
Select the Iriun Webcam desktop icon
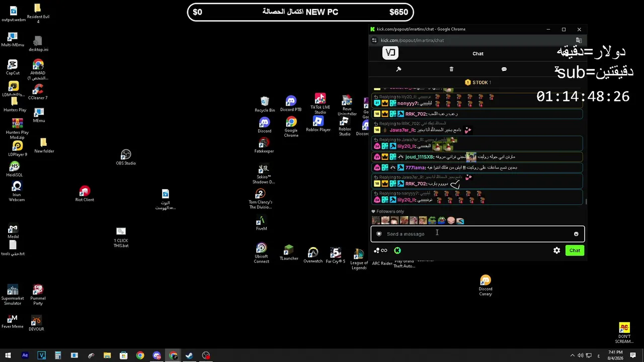[17, 192]
